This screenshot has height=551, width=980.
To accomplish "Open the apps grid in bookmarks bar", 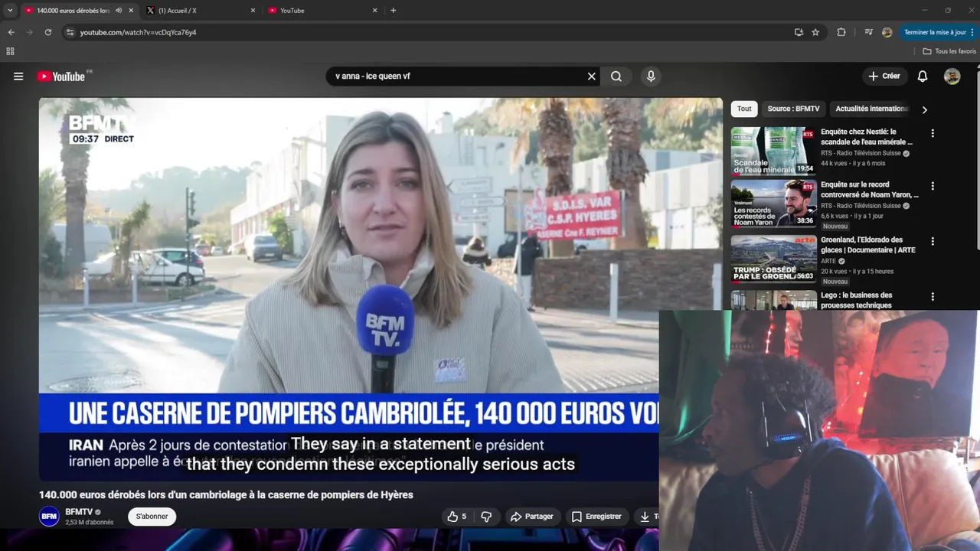I will pos(10,51).
